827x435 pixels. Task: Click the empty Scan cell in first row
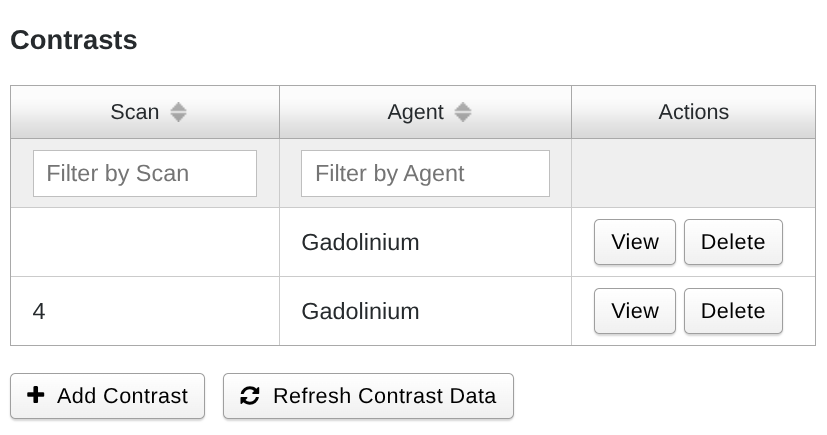pyautogui.click(x=145, y=242)
